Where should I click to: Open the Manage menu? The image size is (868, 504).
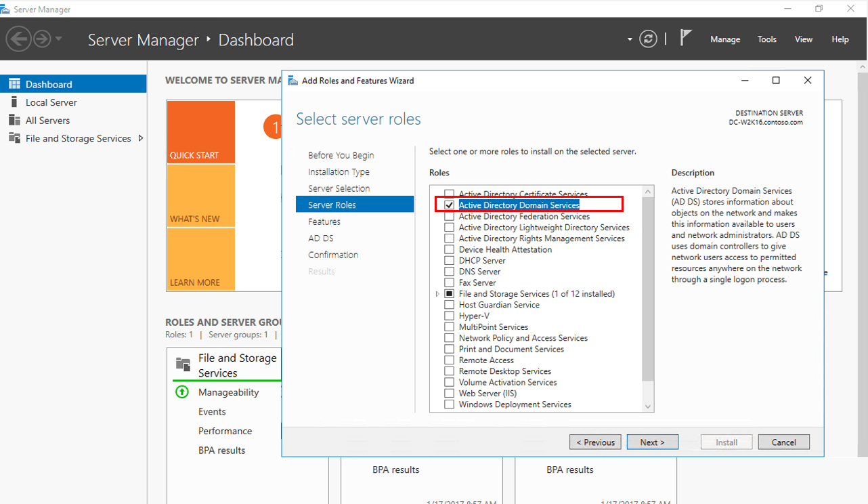pyautogui.click(x=725, y=39)
